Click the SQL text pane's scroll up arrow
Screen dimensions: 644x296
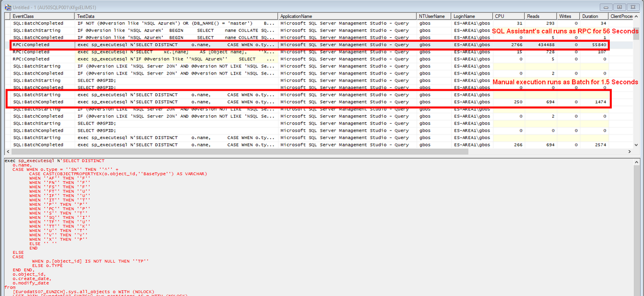(x=637, y=162)
